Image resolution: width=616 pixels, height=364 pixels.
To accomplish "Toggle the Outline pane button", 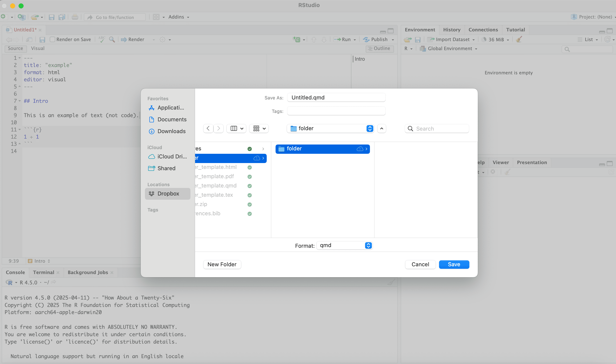I will point(379,49).
